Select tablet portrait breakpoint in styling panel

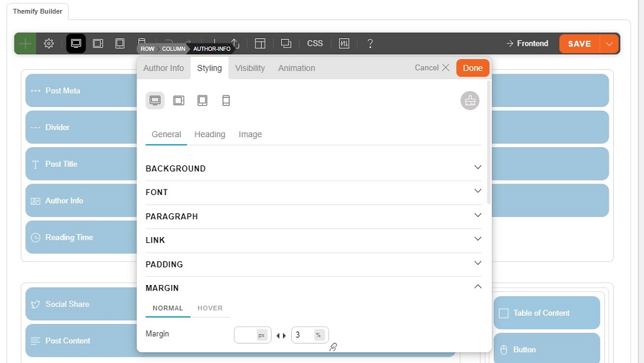click(x=202, y=101)
